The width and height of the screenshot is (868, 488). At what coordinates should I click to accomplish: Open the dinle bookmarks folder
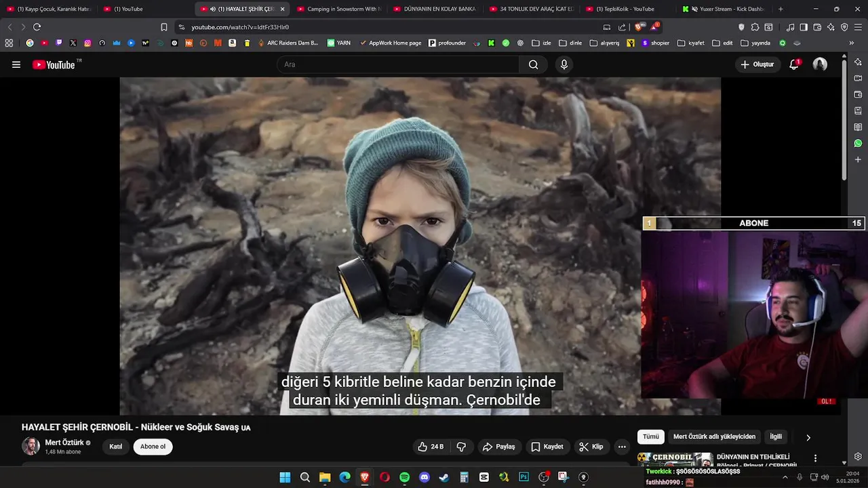tap(570, 43)
